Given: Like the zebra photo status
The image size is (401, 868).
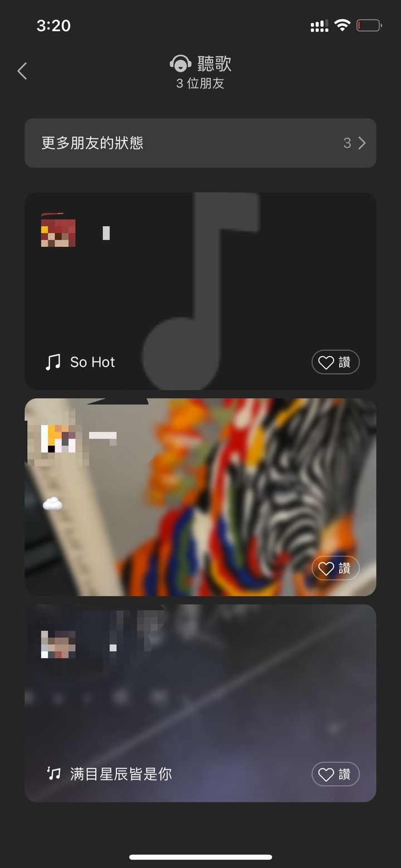Looking at the screenshot, I should (335, 568).
